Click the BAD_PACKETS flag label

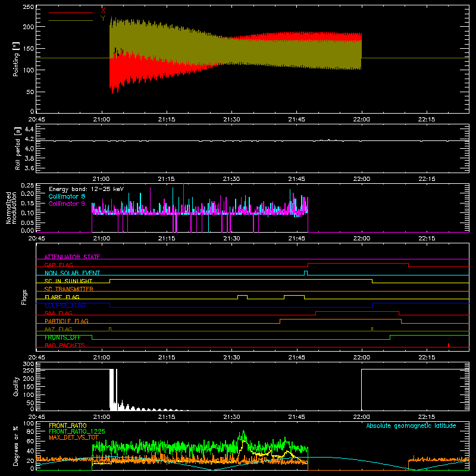[x=65, y=345]
